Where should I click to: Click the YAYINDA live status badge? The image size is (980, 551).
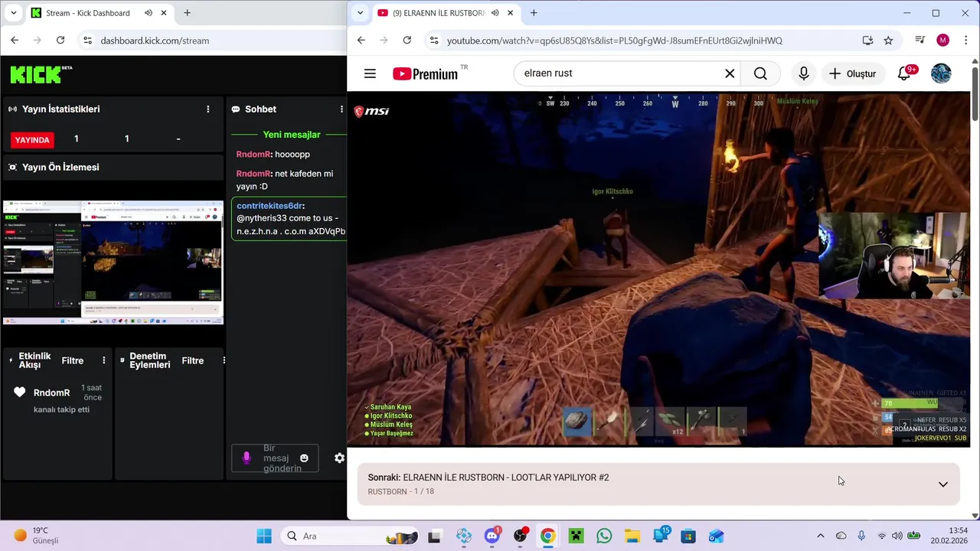pos(32,139)
